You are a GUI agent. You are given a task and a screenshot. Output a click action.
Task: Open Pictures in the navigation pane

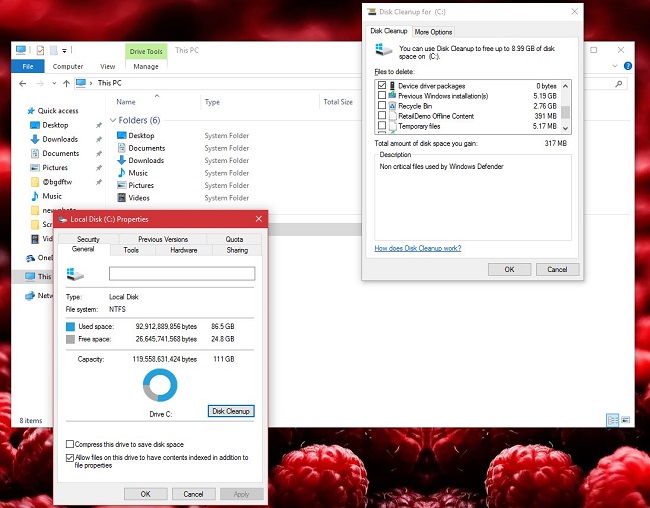coord(55,168)
